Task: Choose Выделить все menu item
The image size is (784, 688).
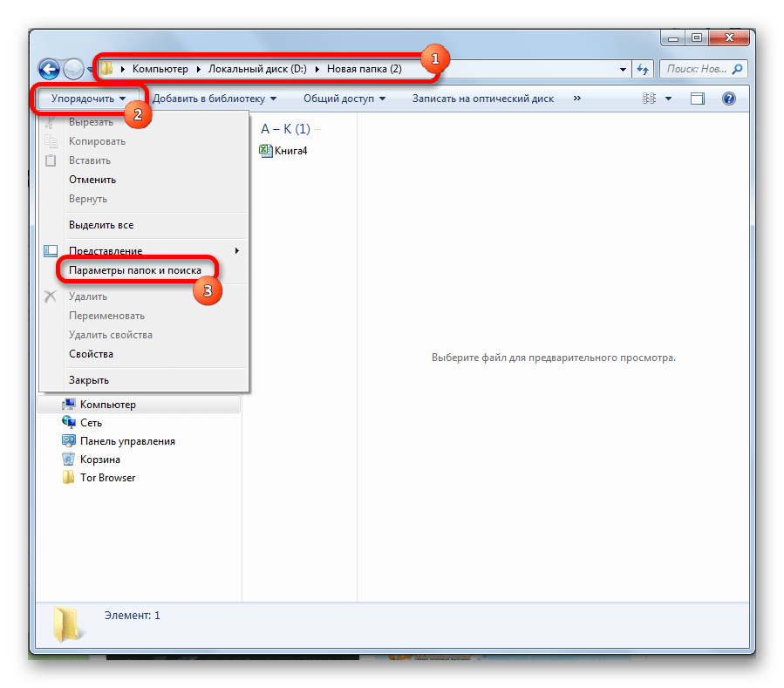Action: coord(101,225)
